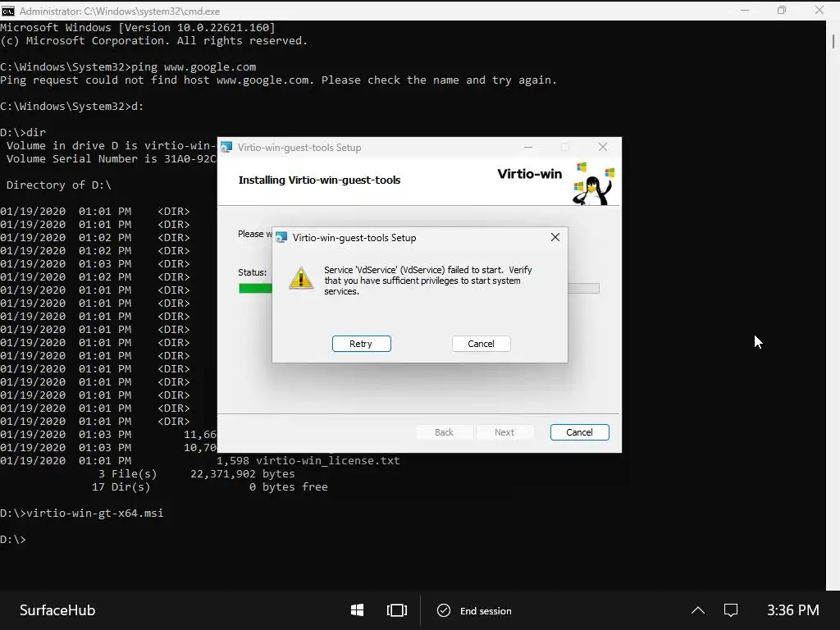Click End session on the taskbar
Screen dimensions: 840x630
pos(475,610)
